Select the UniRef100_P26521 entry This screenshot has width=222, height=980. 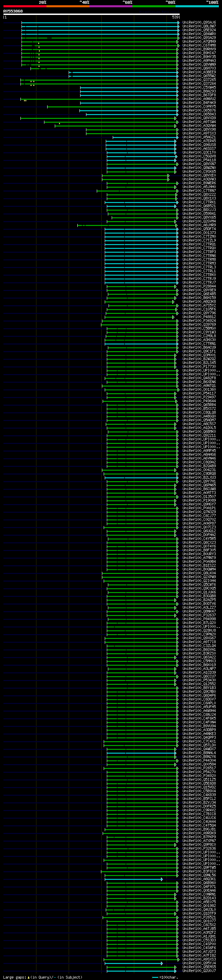(199, 917)
